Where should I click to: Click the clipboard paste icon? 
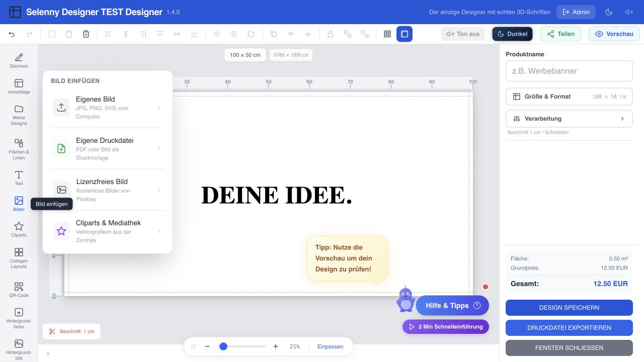click(x=69, y=34)
